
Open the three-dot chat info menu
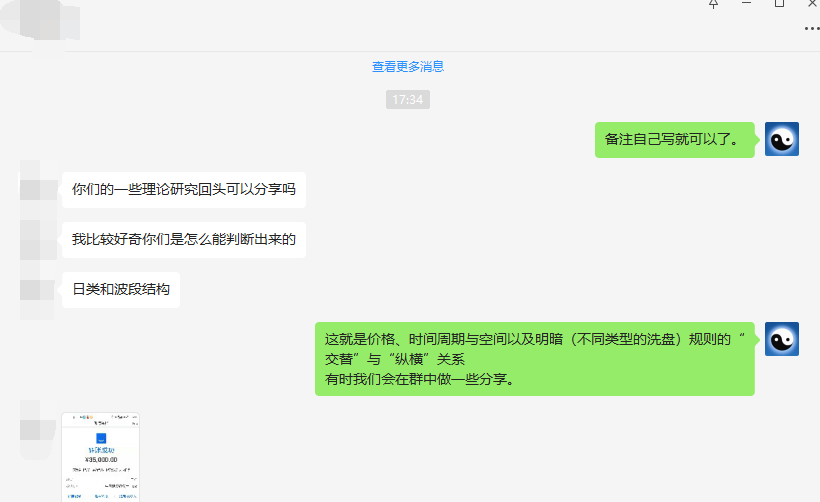click(x=811, y=29)
